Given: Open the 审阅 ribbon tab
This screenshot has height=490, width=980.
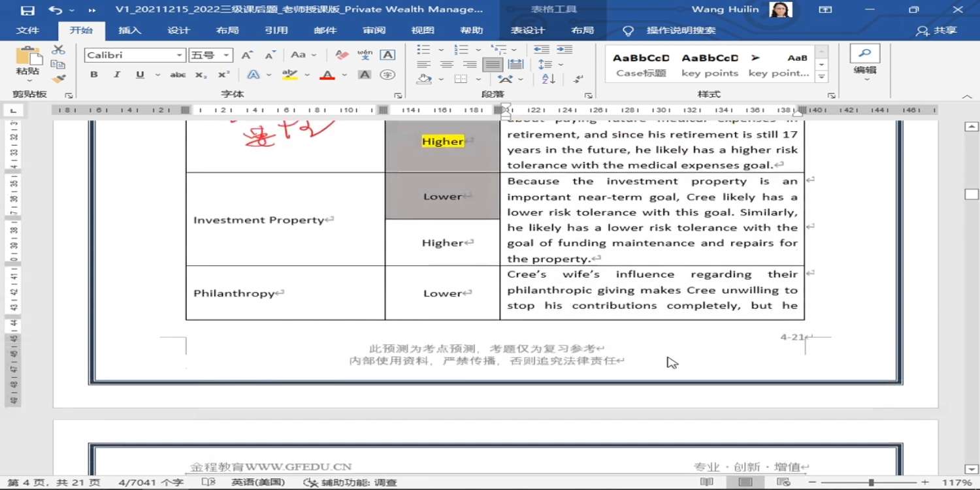Looking at the screenshot, I should (x=374, y=31).
